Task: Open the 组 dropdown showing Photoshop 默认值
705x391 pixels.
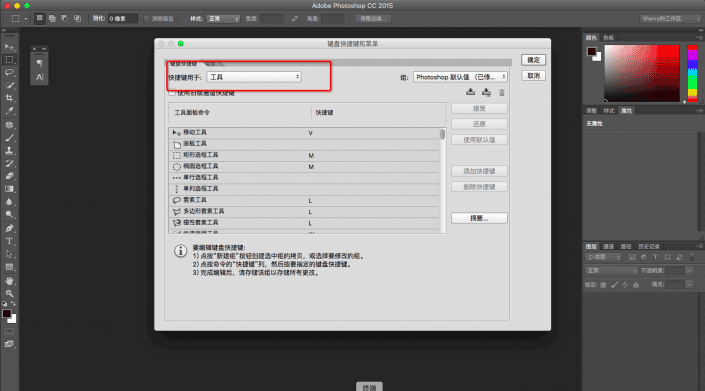Action: (460, 77)
